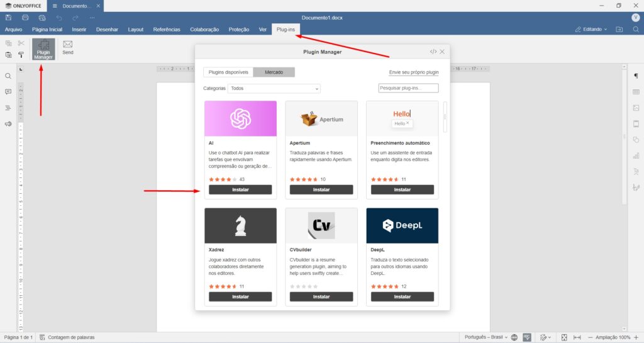Click the plugin list scrollbar in dialog

point(445,117)
